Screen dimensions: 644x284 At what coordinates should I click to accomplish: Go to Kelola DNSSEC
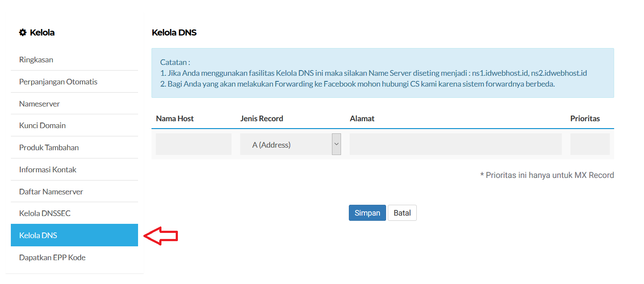(44, 213)
